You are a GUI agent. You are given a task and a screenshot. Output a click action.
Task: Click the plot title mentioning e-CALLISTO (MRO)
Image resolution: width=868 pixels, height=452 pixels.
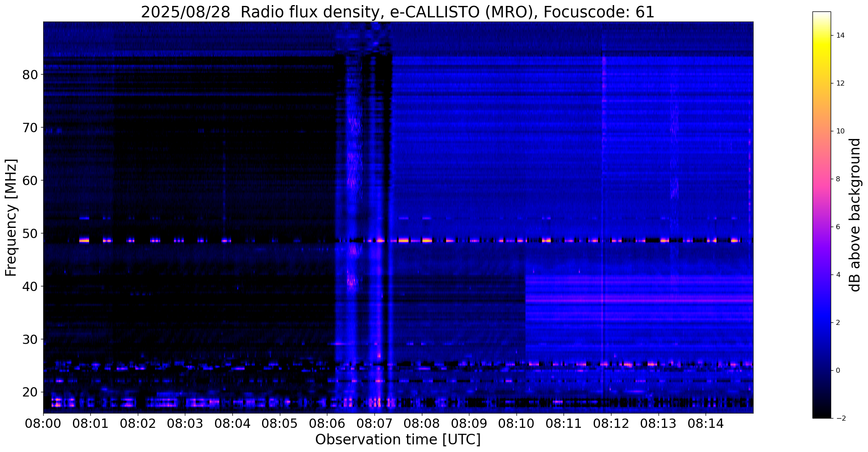398,12
